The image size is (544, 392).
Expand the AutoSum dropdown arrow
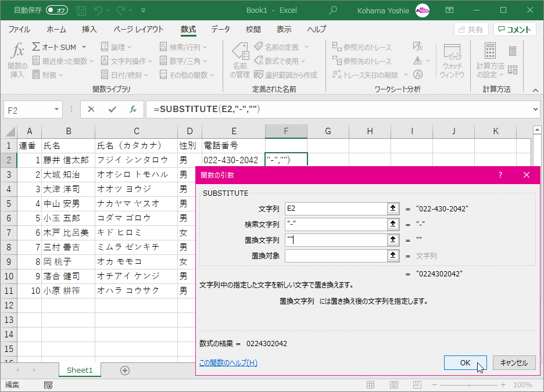click(x=84, y=47)
